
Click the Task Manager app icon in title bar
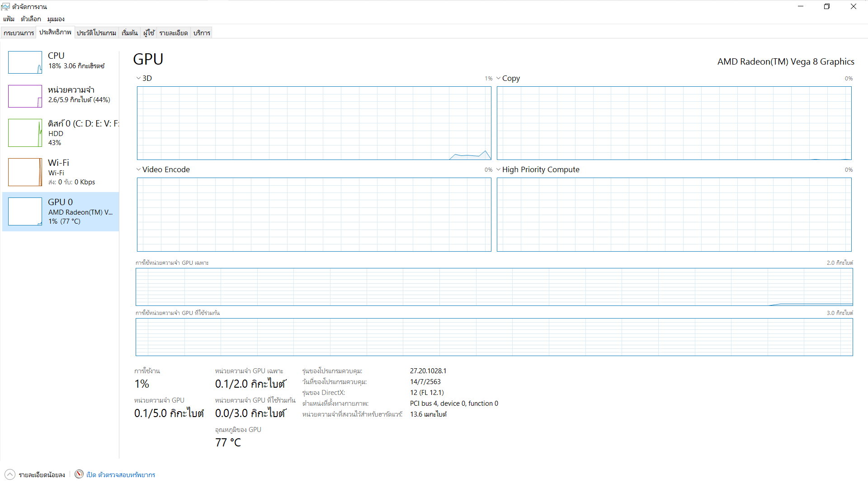point(5,6)
